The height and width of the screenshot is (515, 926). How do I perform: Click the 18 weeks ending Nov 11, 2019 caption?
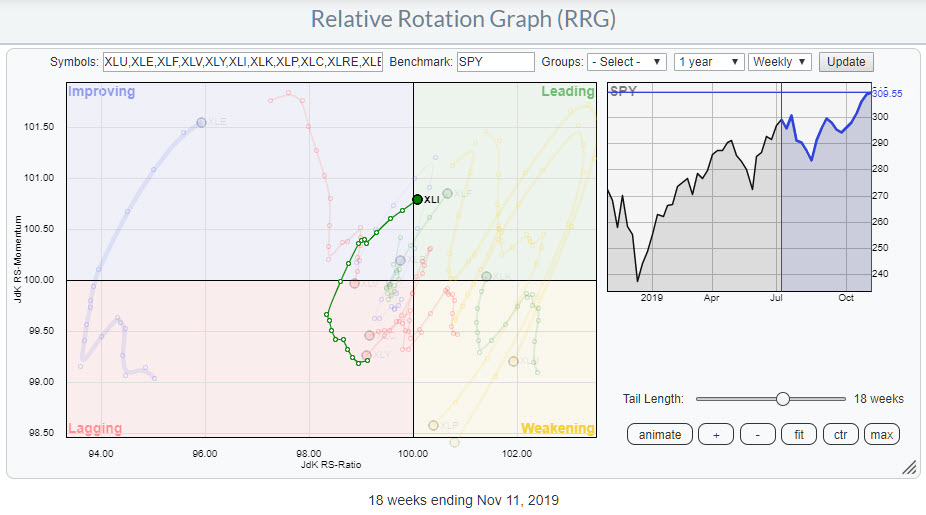click(x=464, y=500)
